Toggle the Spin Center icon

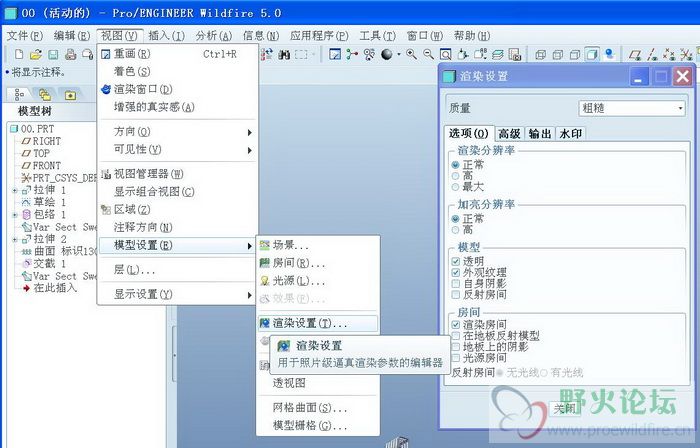[352, 54]
